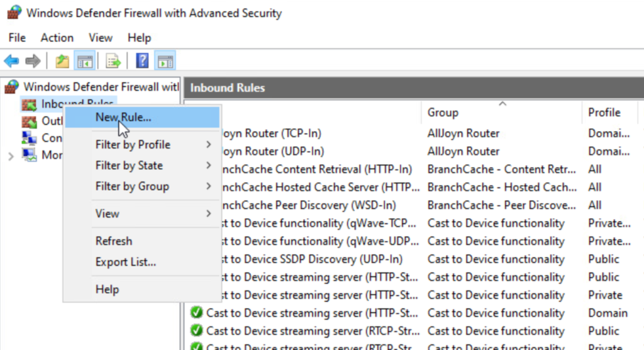644x350 pixels.
Task: Sort rules by the Group column header
Action: point(443,113)
